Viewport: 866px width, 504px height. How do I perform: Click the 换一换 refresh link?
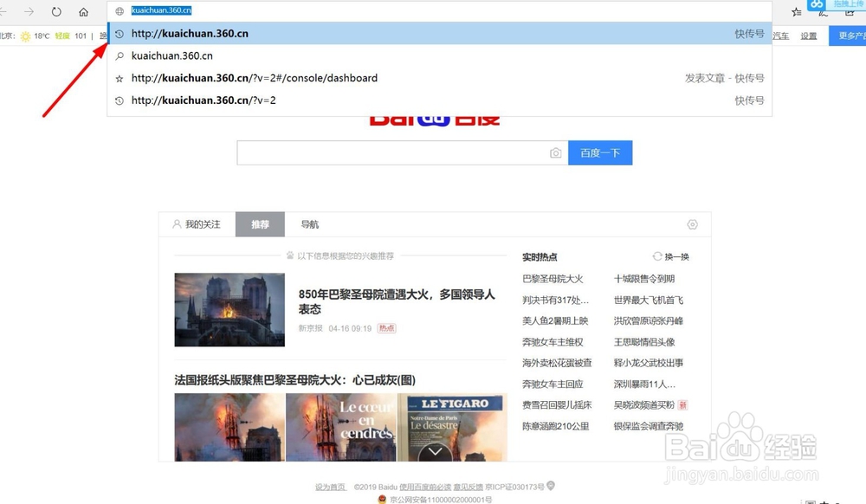click(x=676, y=256)
